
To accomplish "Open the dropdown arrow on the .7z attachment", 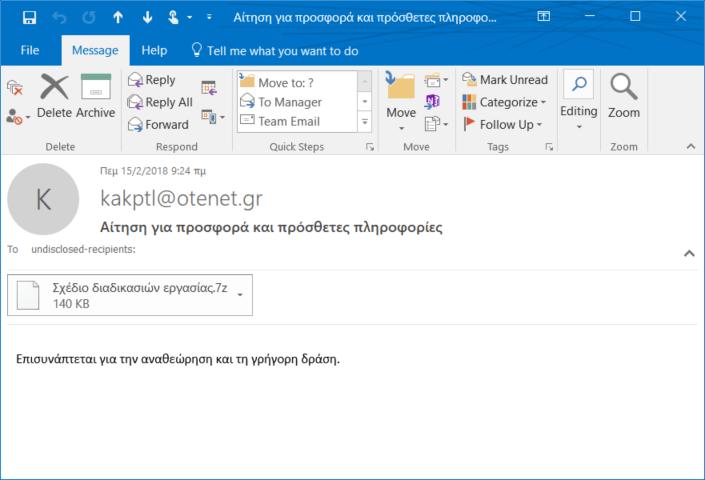I will [x=240, y=295].
